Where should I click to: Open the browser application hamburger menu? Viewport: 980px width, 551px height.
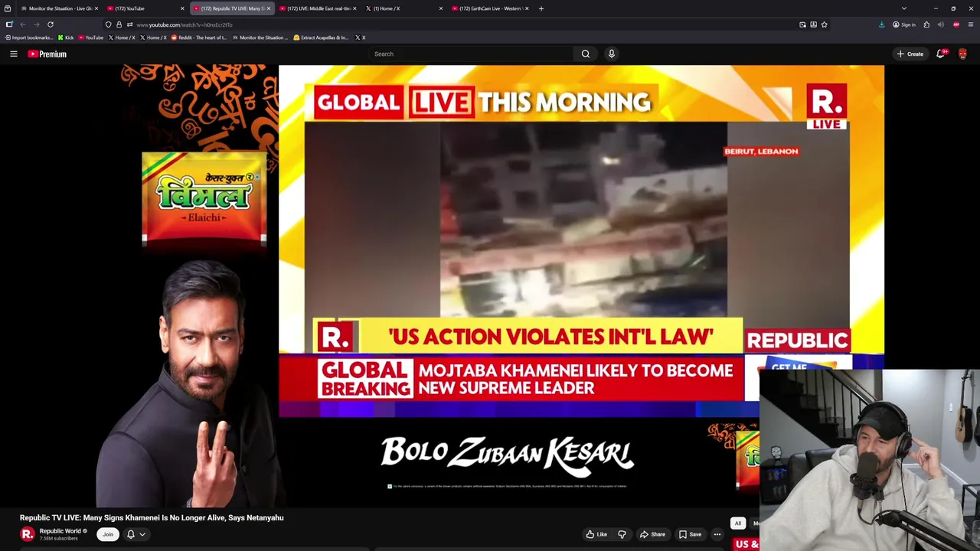pos(971,24)
